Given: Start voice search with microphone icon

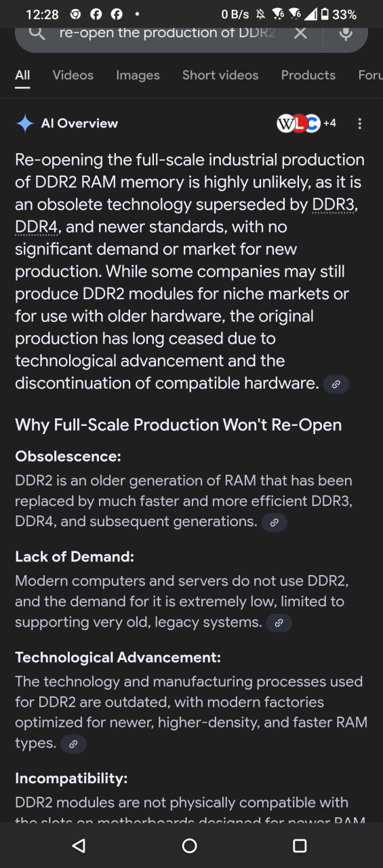Looking at the screenshot, I should [x=346, y=33].
